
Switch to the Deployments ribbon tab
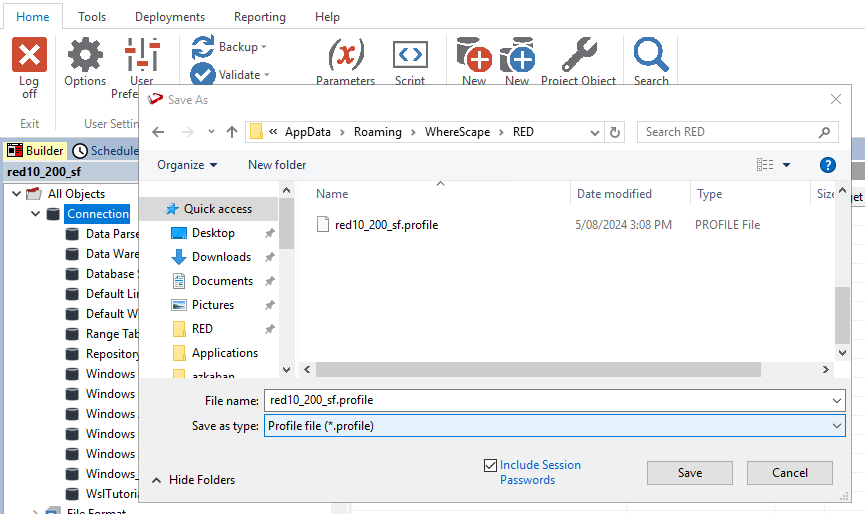point(170,17)
